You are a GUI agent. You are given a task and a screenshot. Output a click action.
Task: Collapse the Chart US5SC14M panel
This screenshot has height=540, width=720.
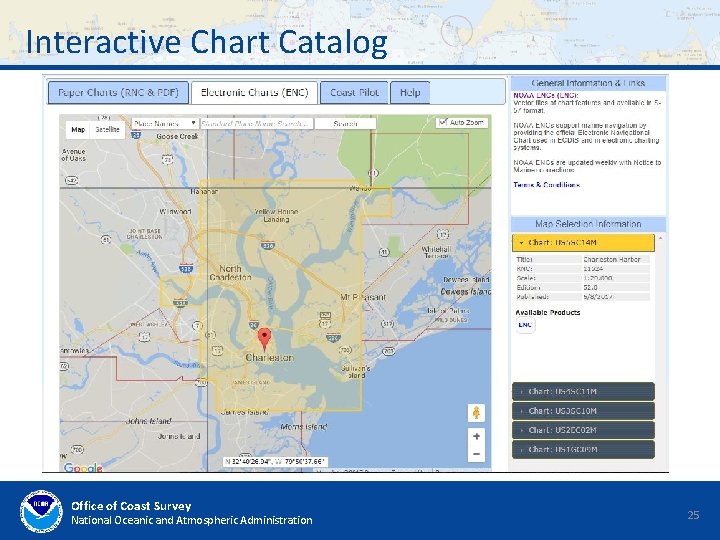coord(583,242)
